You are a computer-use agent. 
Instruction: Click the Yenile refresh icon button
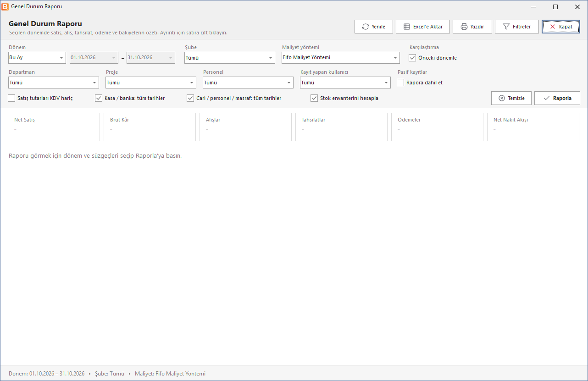[x=373, y=27]
